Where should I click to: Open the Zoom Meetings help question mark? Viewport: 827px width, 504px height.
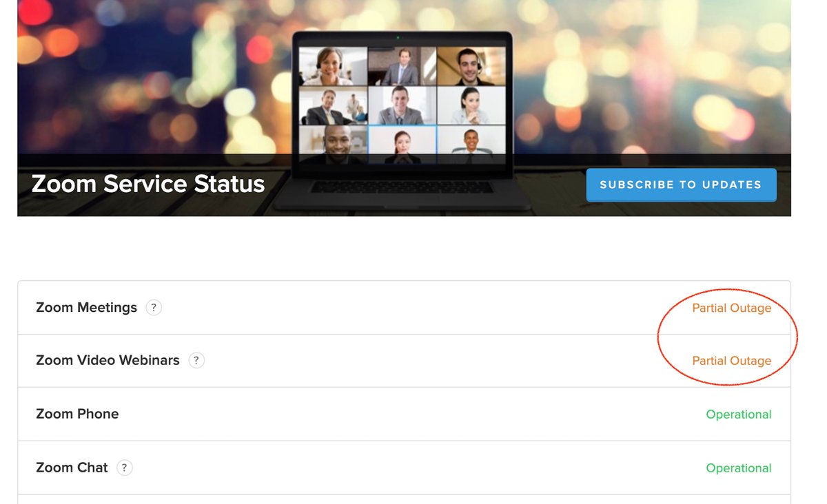[x=154, y=308]
